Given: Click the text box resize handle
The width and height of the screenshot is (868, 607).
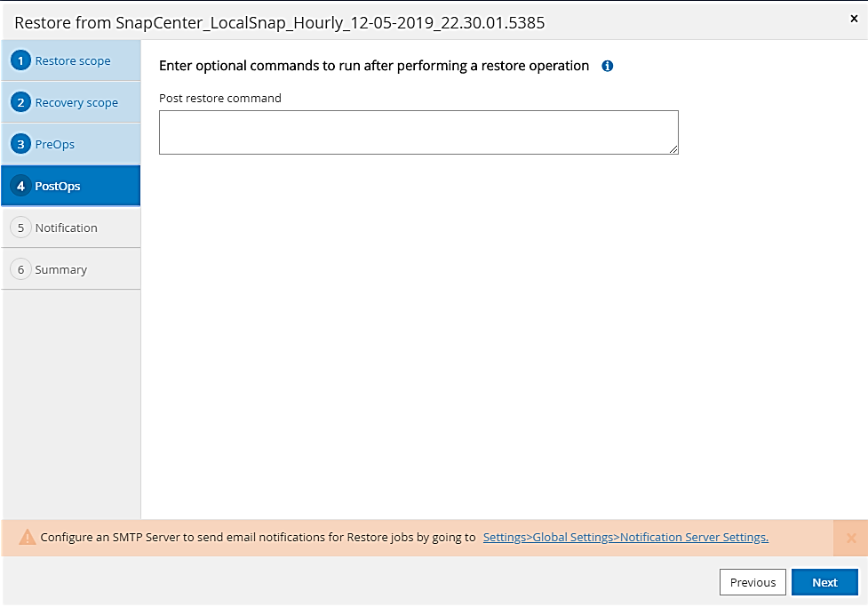Looking at the screenshot, I should tap(674, 150).
